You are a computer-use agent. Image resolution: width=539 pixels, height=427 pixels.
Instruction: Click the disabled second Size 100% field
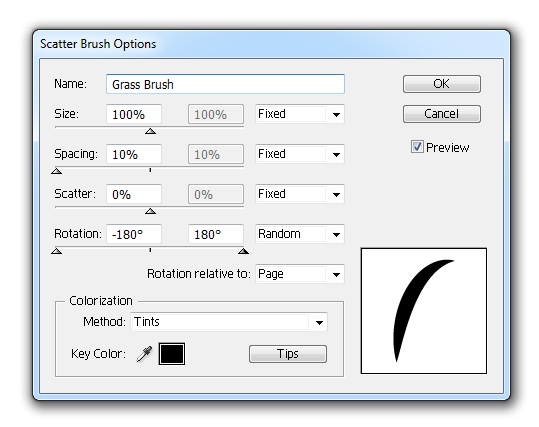[x=216, y=114]
